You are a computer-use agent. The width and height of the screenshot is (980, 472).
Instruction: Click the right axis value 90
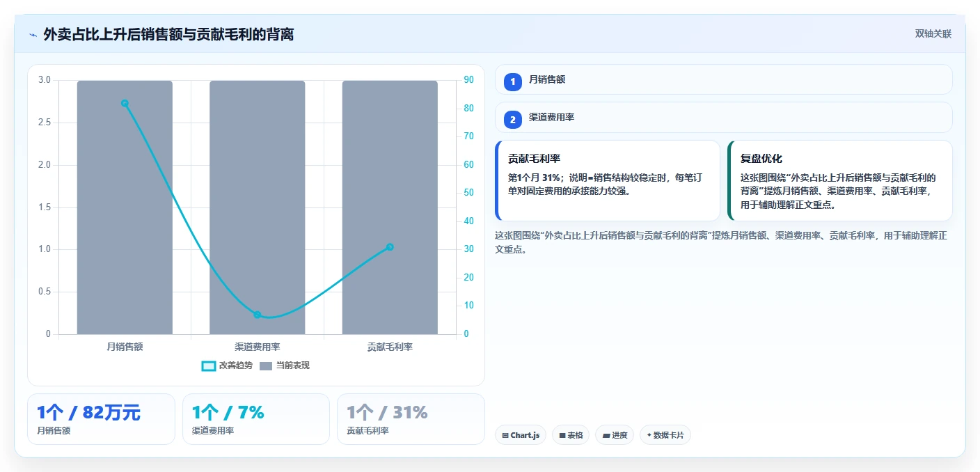click(468, 80)
